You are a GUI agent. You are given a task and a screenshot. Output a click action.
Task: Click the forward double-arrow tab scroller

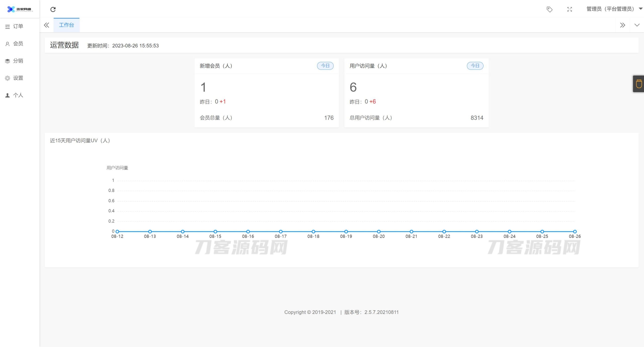pyautogui.click(x=623, y=25)
